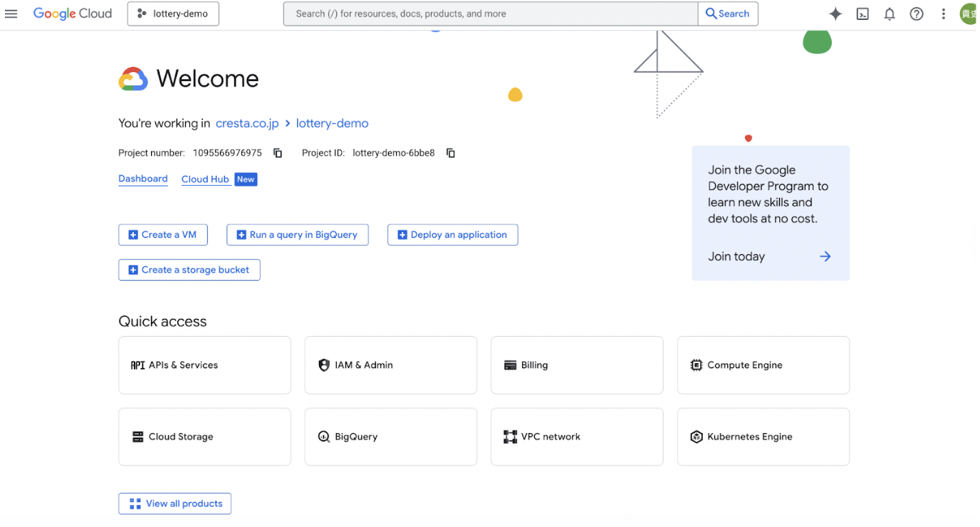Open the IAM & Admin card
980x527 pixels.
click(390, 365)
